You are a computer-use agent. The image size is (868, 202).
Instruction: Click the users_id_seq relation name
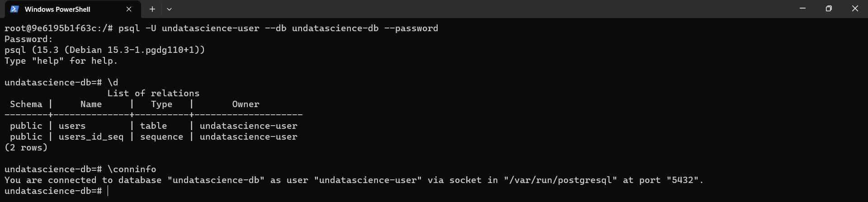[91, 137]
